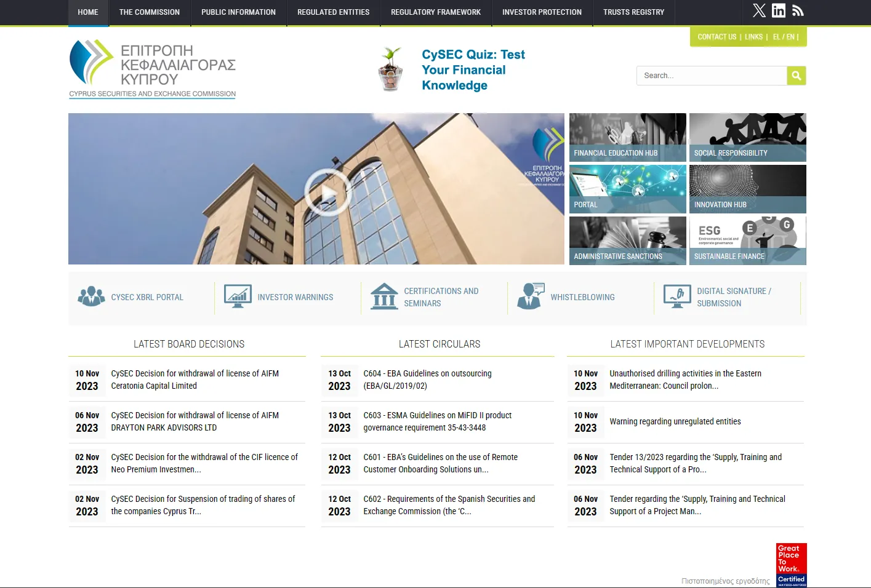Focus the Search input field

[712, 76]
